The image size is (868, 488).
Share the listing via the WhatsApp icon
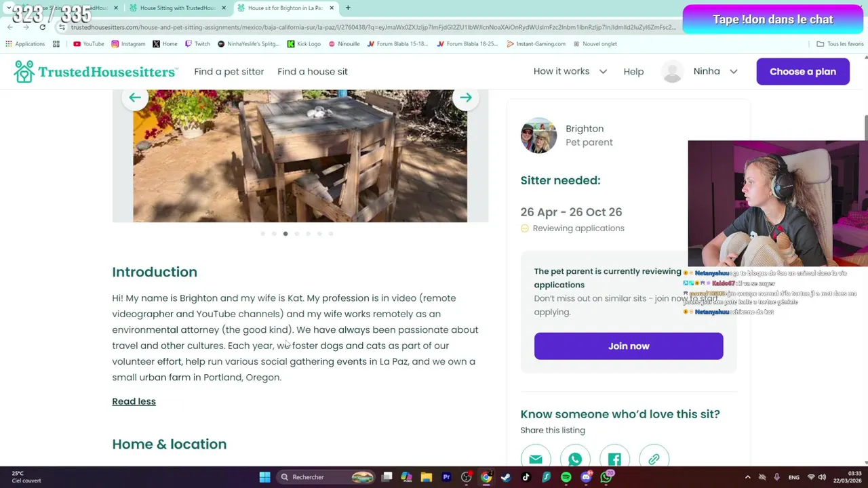coord(575,459)
